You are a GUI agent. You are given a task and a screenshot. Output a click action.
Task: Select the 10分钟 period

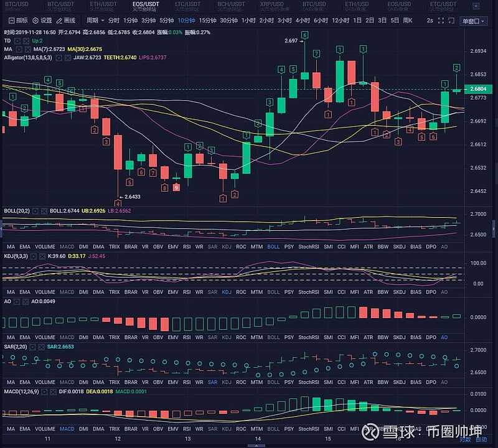click(x=186, y=21)
